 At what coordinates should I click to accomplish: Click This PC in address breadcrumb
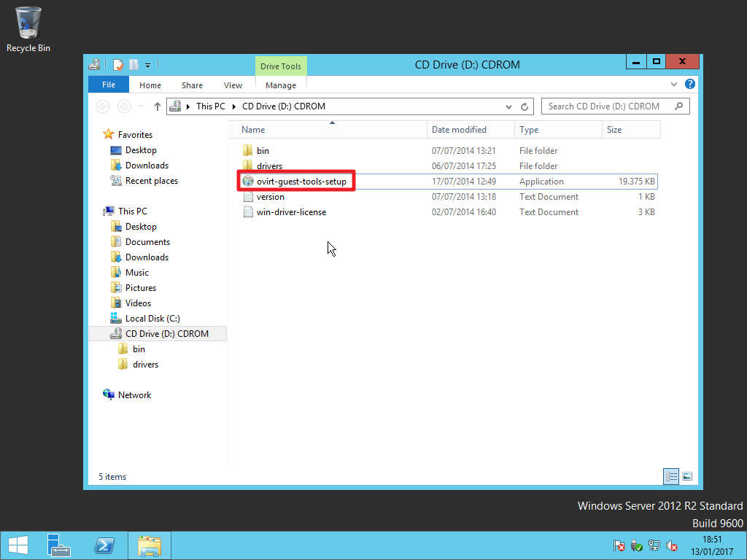point(211,106)
